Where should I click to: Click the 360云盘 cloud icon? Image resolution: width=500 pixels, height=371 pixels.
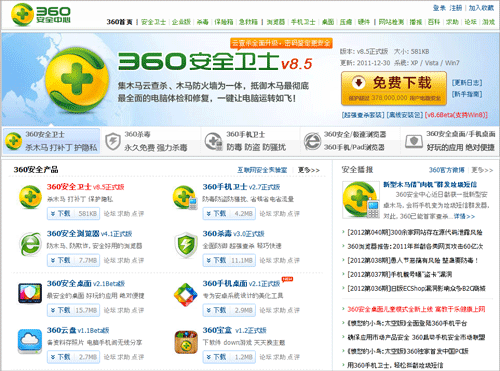coord(30,341)
